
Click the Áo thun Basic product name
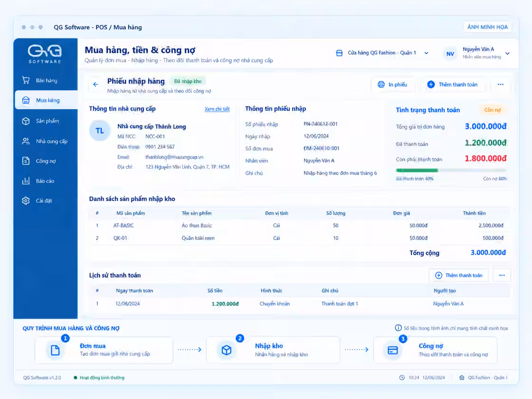[x=197, y=225]
